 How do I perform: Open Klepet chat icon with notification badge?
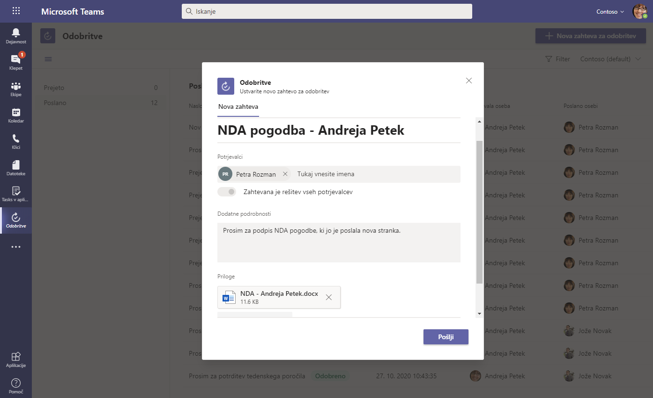(16, 62)
